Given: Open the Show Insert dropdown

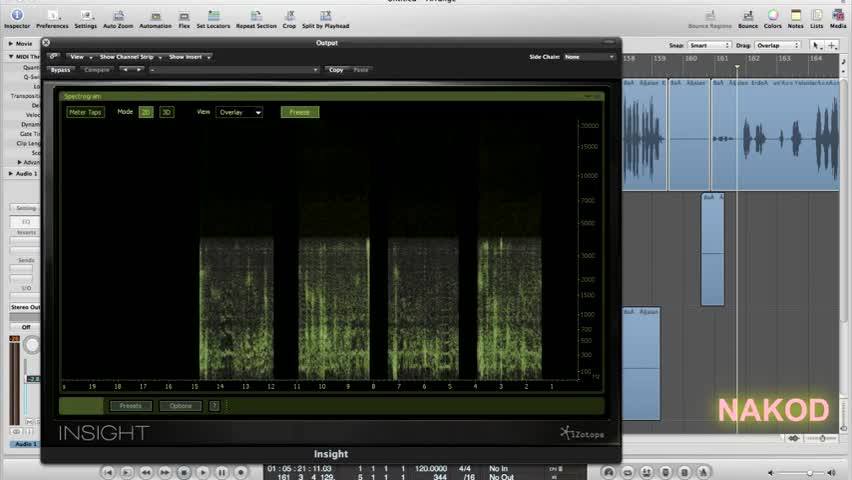Looking at the screenshot, I should tap(189, 57).
